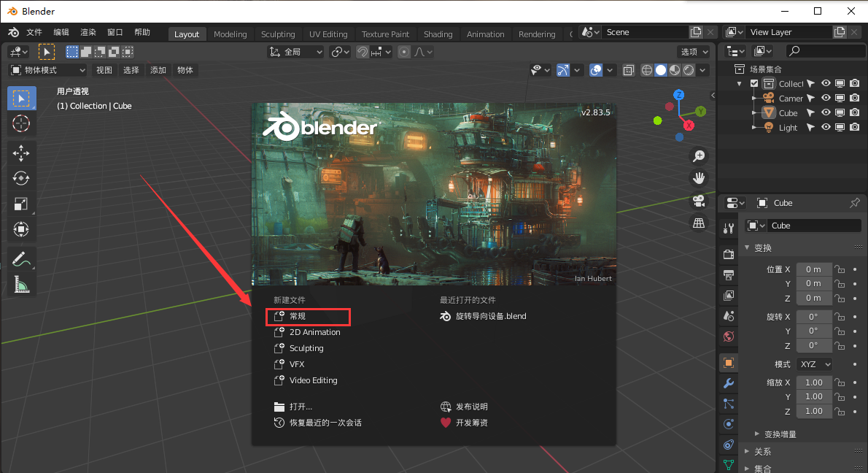Select the Annotate pencil tool

pyautogui.click(x=21, y=258)
